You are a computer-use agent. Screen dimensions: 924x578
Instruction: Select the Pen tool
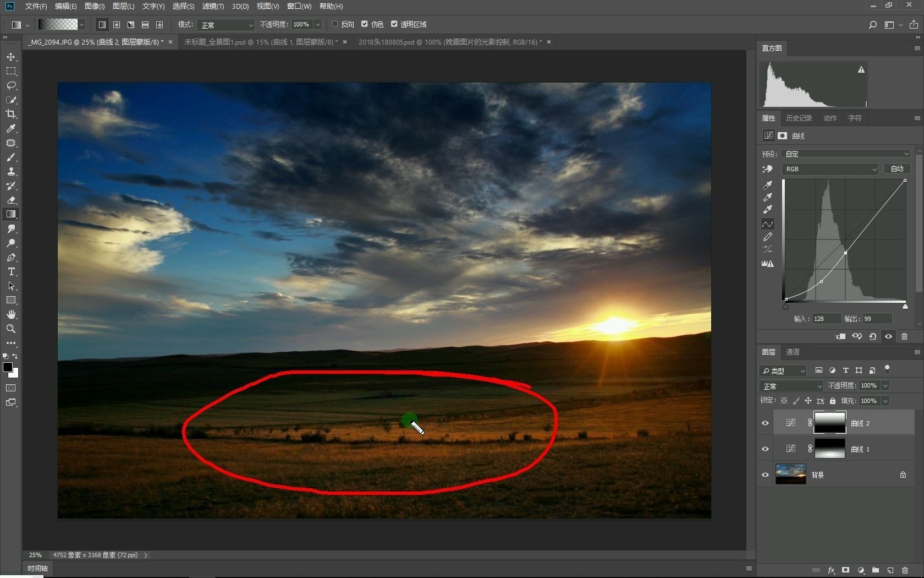11,258
